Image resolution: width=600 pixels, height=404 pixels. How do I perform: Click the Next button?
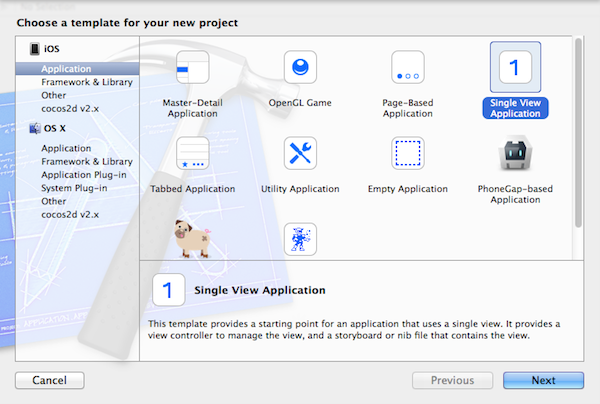pos(543,380)
